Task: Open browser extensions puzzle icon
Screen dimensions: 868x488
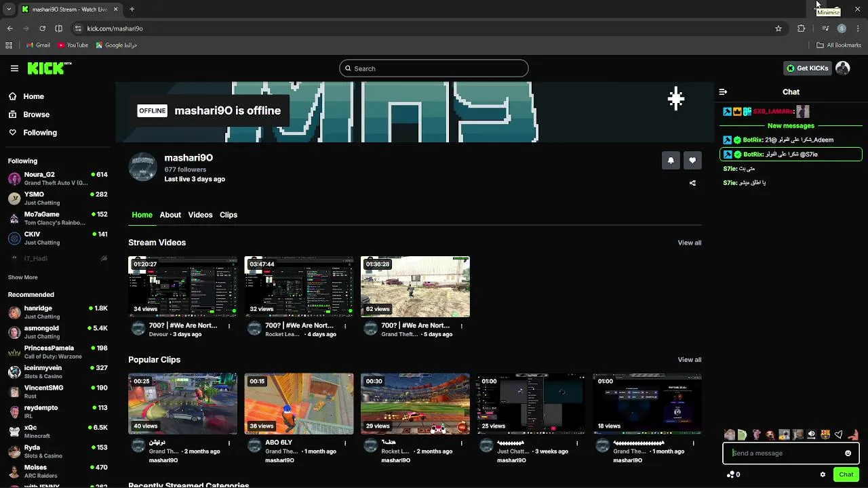Action: pos(802,28)
